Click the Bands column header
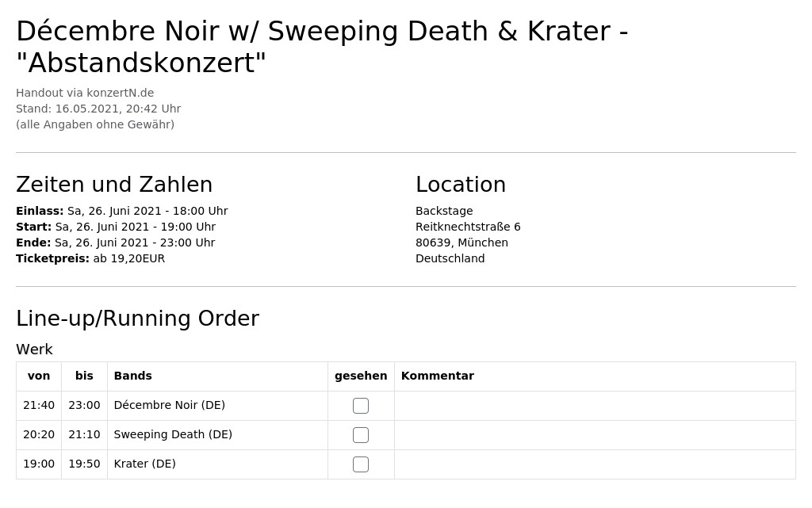Image resolution: width=812 pixels, height=508 pixels. (133, 376)
